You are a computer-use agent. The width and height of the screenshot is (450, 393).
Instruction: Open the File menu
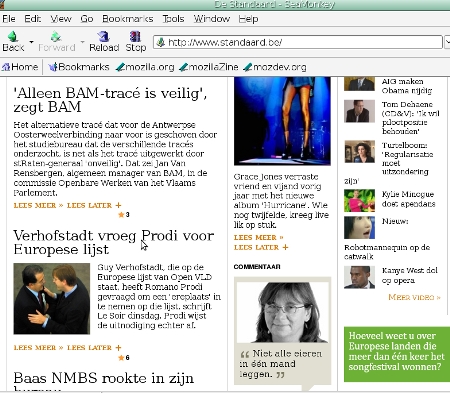[9, 19]
